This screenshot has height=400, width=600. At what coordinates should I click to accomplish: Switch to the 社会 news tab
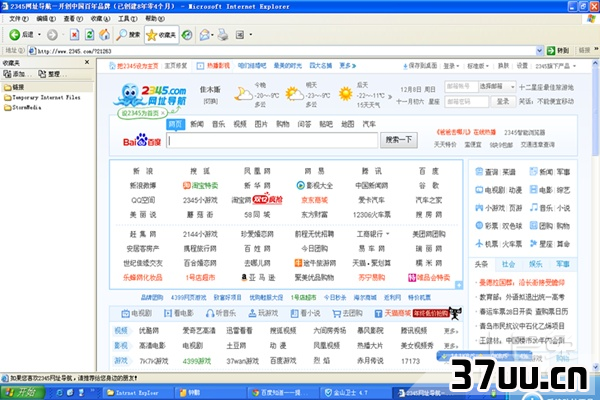[x=508, y=264]
